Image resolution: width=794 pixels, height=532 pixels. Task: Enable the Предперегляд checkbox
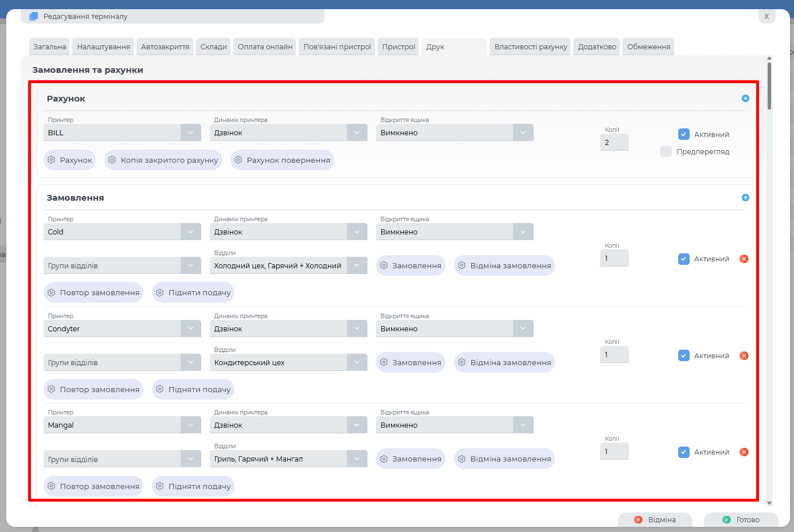point(666,152)
